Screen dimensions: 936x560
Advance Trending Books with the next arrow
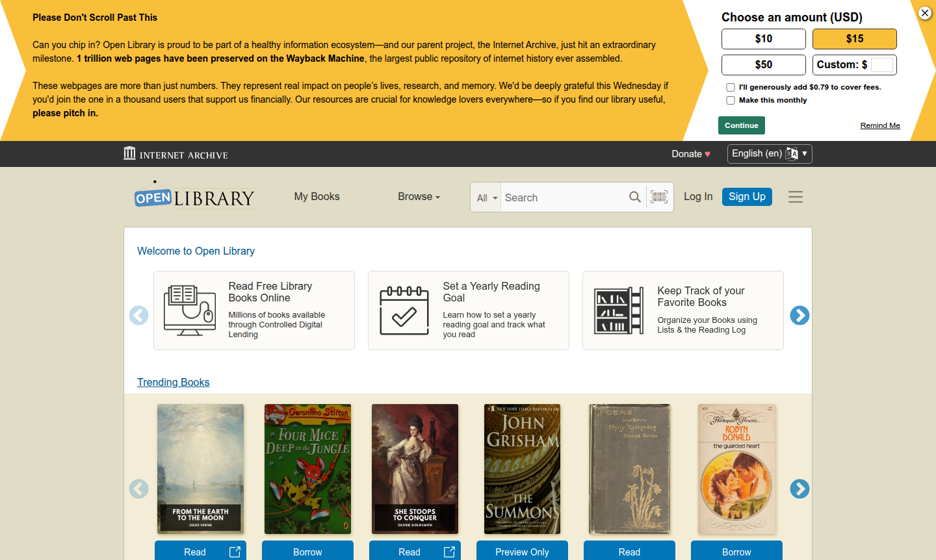point(799,489)
